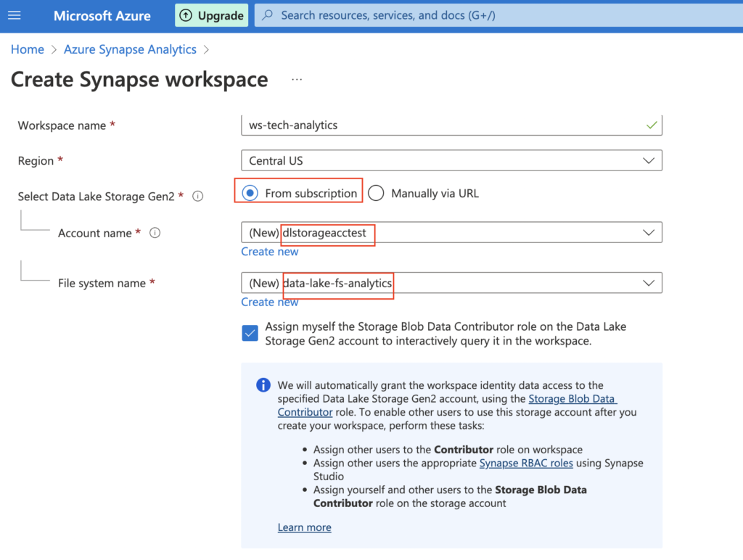The image size is (743, 560).
Task: Select From subscription radio button
Action: coord(250,193)
